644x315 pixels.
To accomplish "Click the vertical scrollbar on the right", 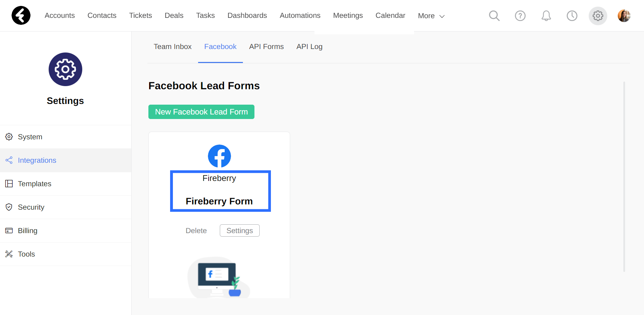I will point(624,177).
